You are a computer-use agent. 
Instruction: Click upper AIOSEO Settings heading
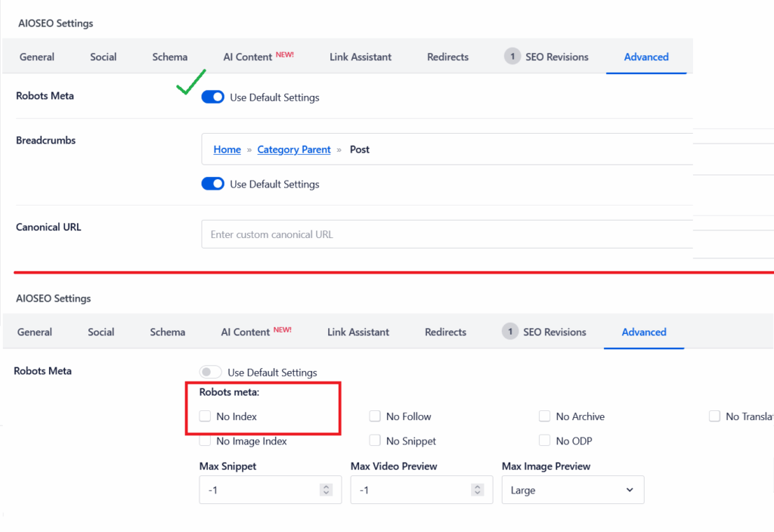tap(56, 23)
